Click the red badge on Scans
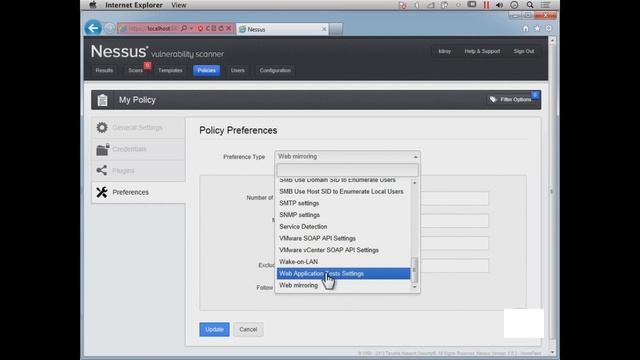640x360 pixels. point(147,65)
